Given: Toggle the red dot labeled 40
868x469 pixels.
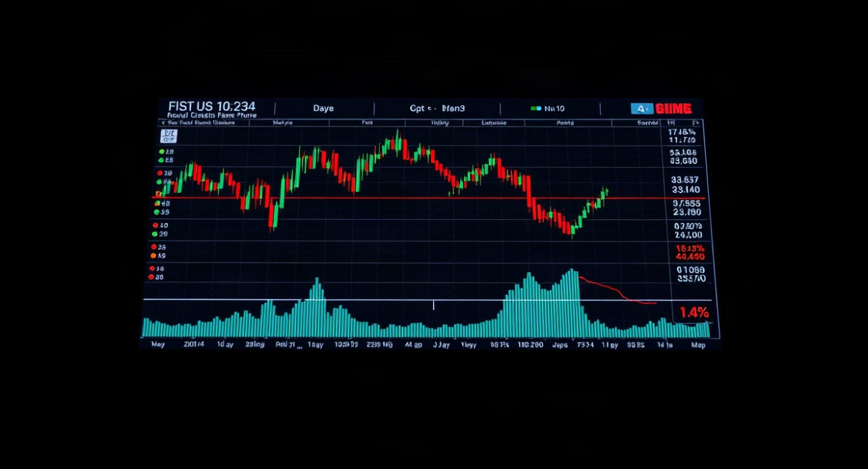Looking at the screenshot, I should tap(156, 226).
